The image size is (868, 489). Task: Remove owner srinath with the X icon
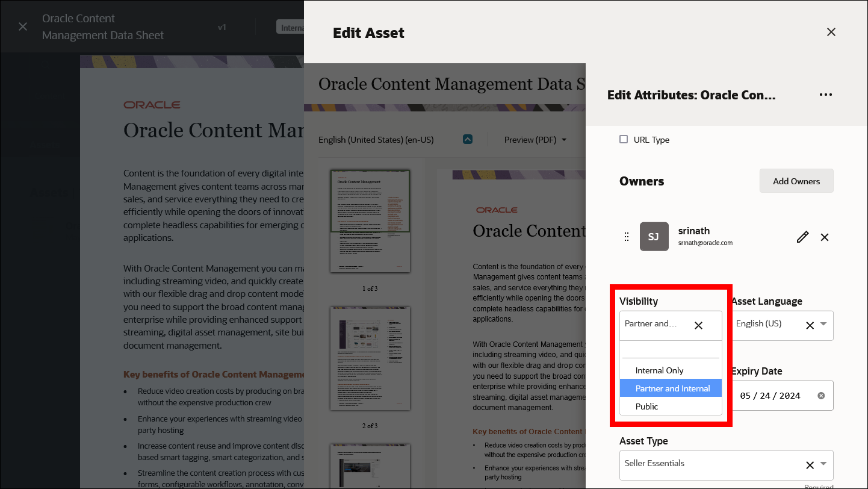(825, 237)
